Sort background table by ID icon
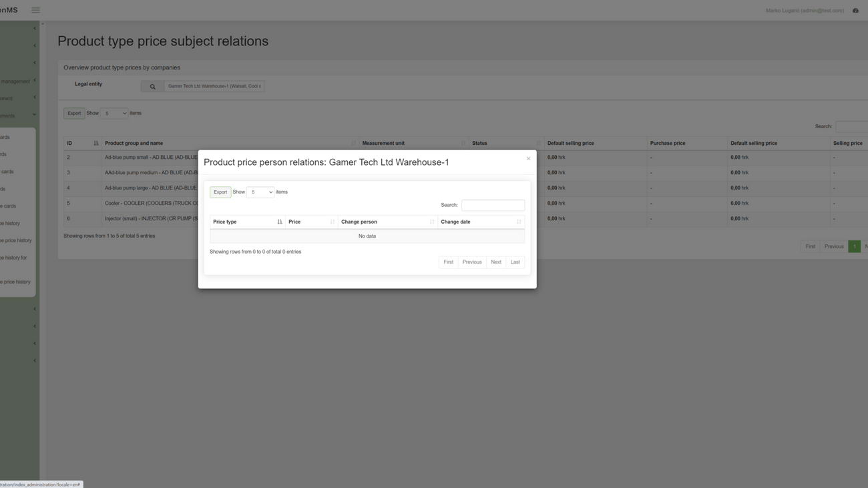 click(x=96, y=143)
